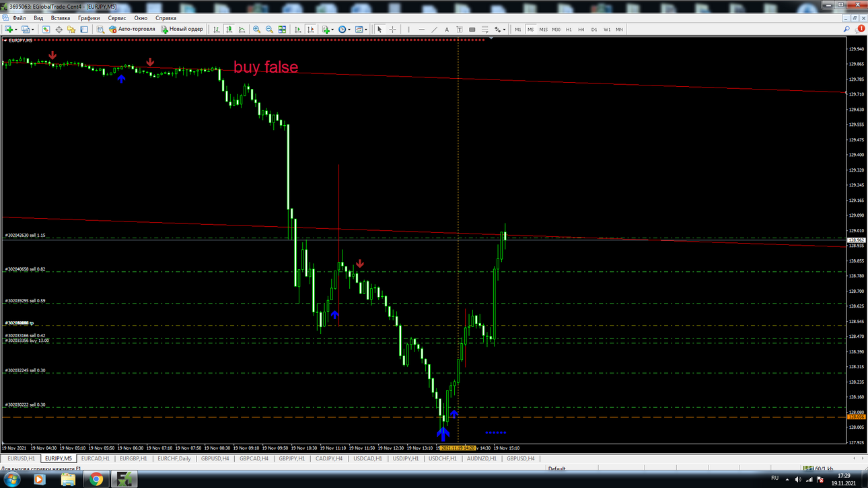Open the Windows Start button

coord(11,479)
